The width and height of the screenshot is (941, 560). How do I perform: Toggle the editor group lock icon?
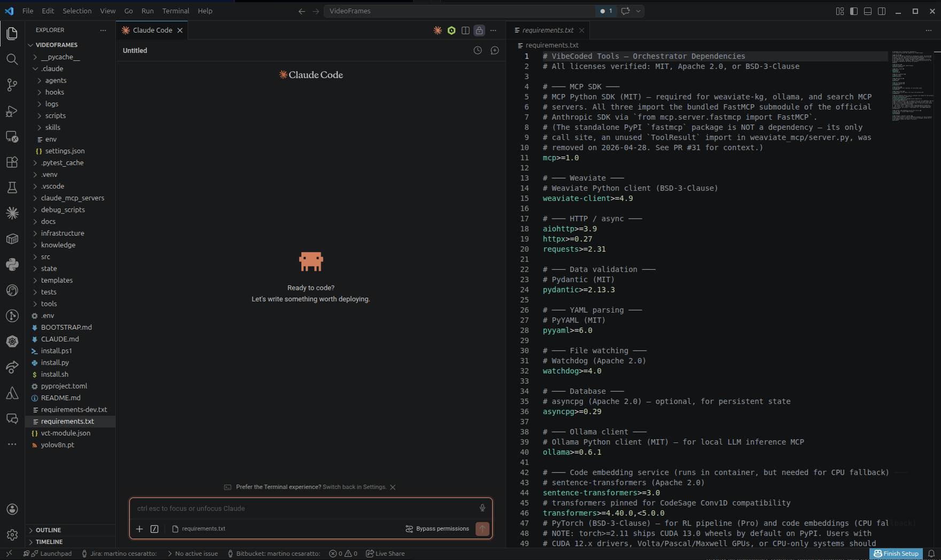click(x=479, y=30)
